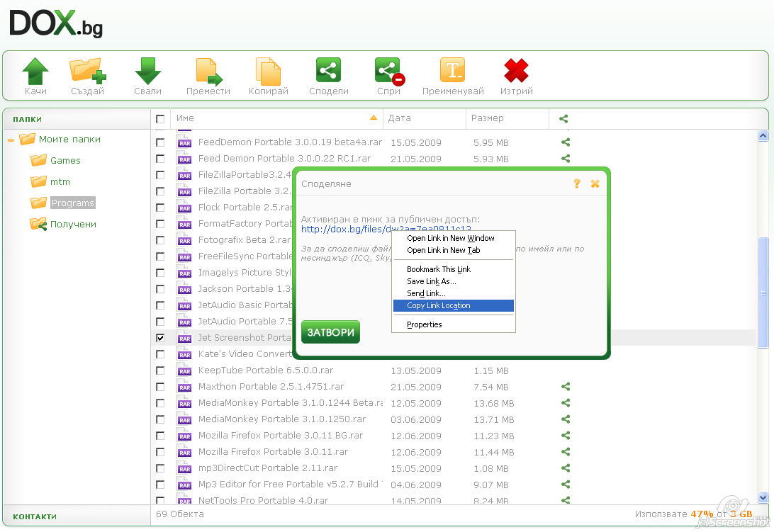Screen dimensions: 774x532
Task: Check the FeedDemon Portable 3.0.0.19 beta4a.rar checkbox
Action: (x=160, y=142)
